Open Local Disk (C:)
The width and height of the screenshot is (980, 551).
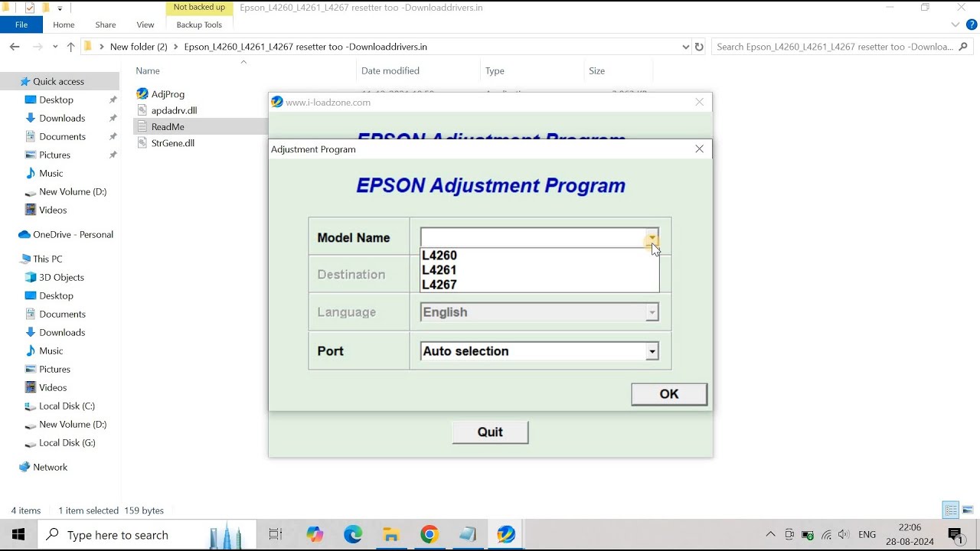[67, 406]
